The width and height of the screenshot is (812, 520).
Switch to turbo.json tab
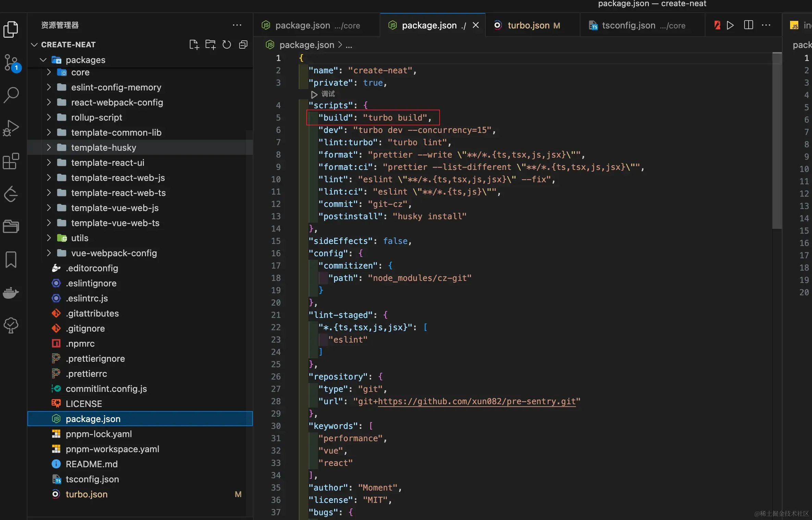coord(532,25)
